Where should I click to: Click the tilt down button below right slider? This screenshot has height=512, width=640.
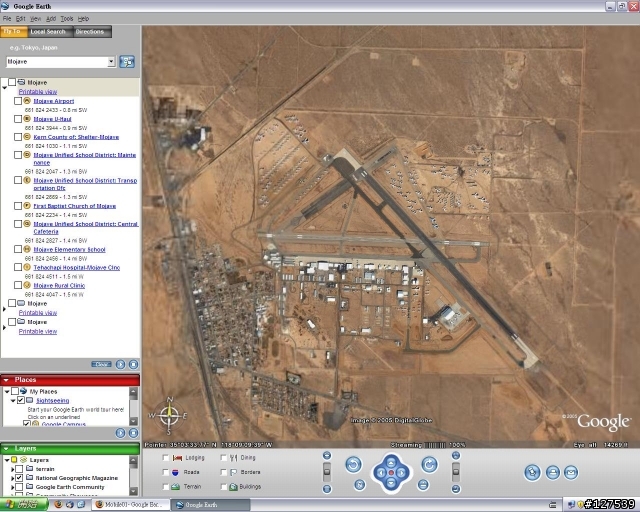pyautogui.click(x=456, y=489)
